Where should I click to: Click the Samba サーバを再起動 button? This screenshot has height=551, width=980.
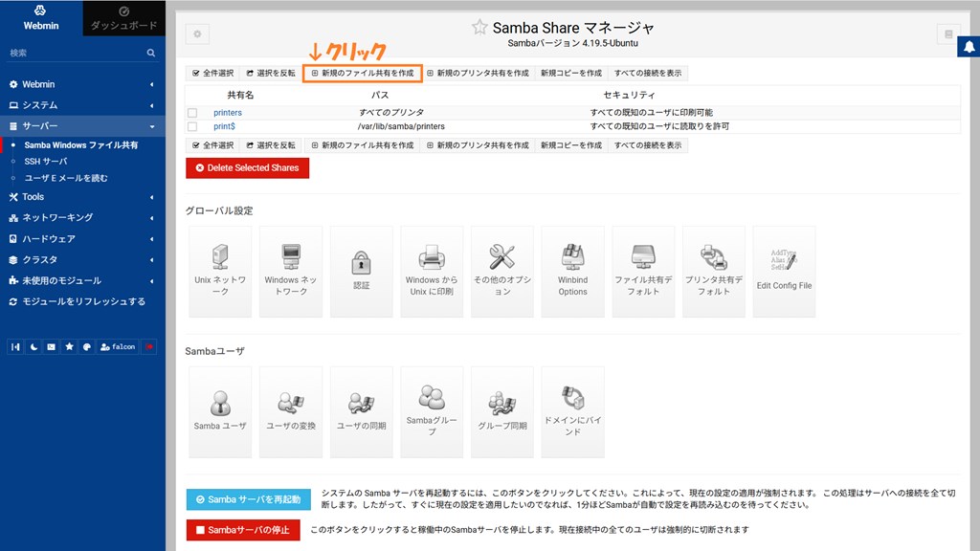click(x=248, y=499)
